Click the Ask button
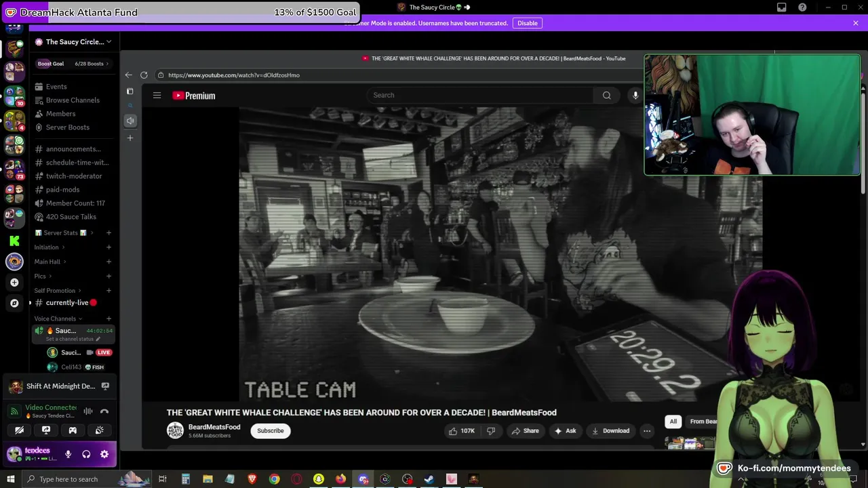 566,430
